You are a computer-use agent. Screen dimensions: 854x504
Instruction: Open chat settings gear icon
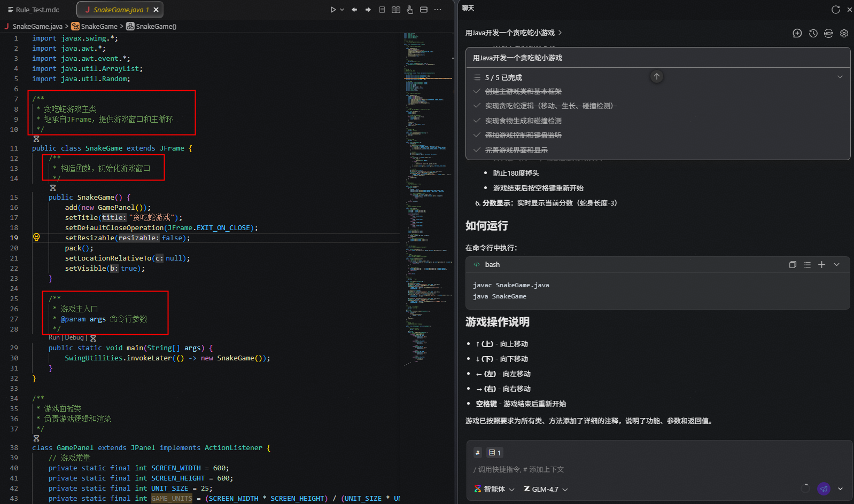point(844,33)
